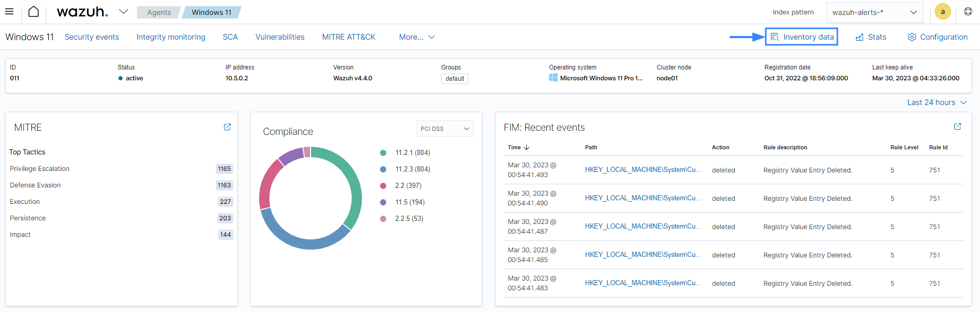
Task: Click the pink 2.2.5 legend dot
Action: point(383,219)
